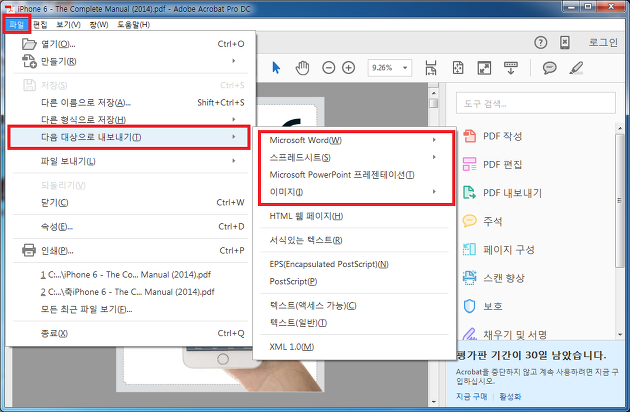Viewport: 630px width, 412px height.
Task: Click the fit one full page icon
Action: (458, 68)
